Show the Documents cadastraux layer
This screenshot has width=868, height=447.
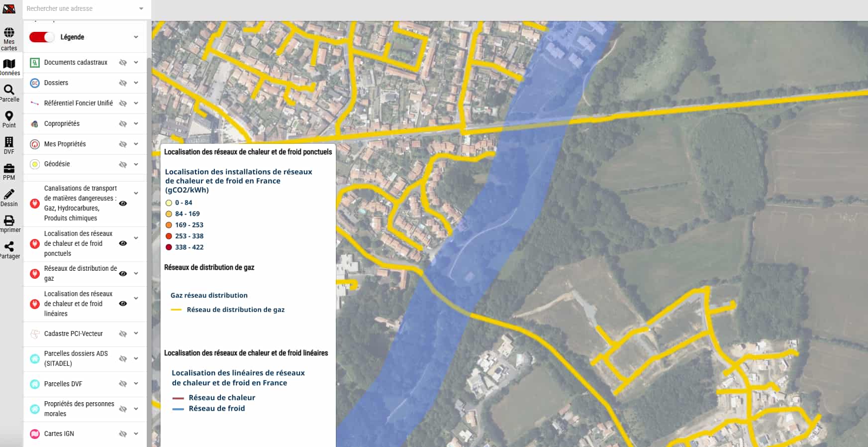pos(123,63)
